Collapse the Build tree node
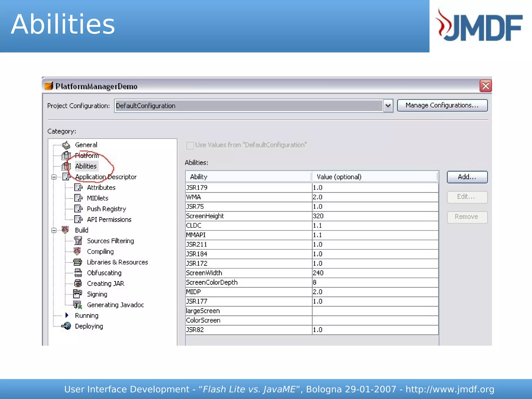The width and height of the screenshot is (532, 399). click(54, 230)
